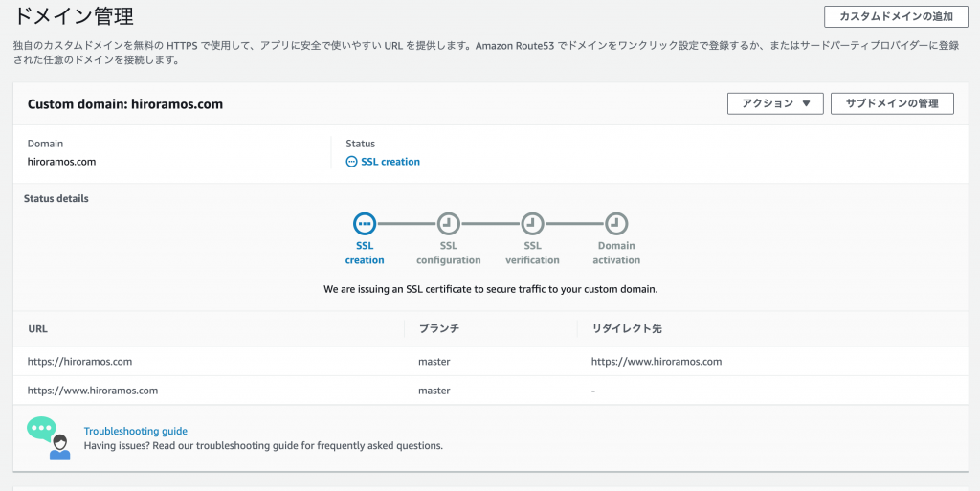The width and height of the screenshot is (980, 491).
Task: Open the アクション dropdown menu
Action: 775,103
